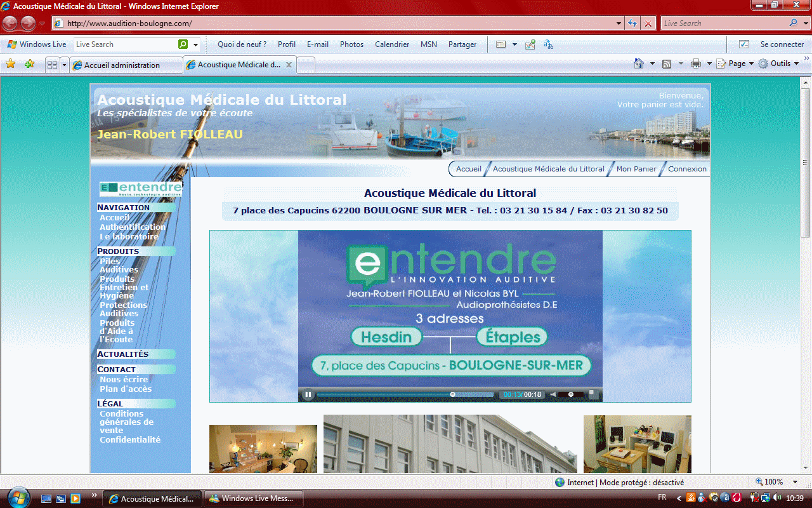Open E-mail in Windows Live toolbar

[318, 44]
